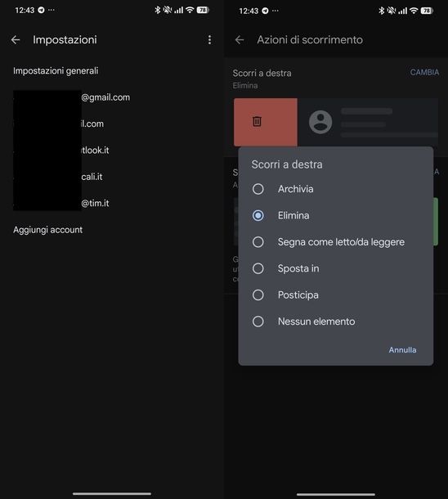The image size is (448, 499).
Task: Select the Elimina radio option
Action: pos(258,215)
